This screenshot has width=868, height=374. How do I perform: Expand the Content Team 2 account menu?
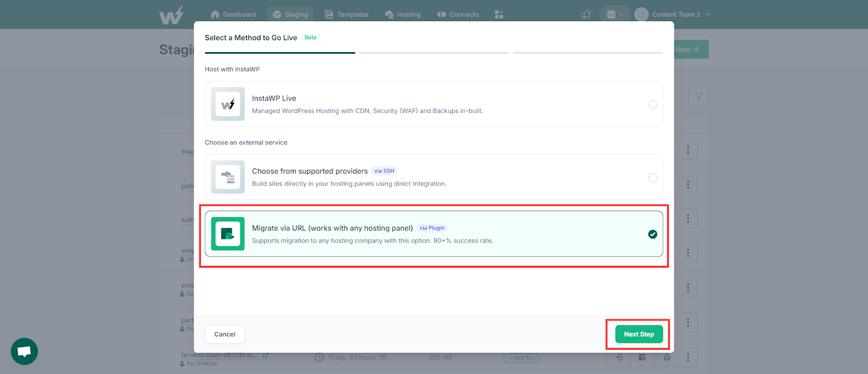[x=673, y=15]
